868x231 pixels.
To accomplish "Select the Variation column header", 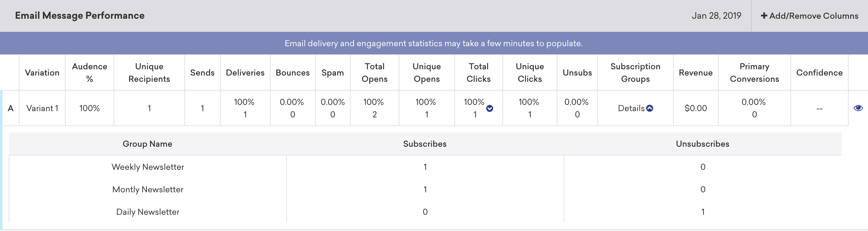I will pyautogui.click(x=42, y=73).
